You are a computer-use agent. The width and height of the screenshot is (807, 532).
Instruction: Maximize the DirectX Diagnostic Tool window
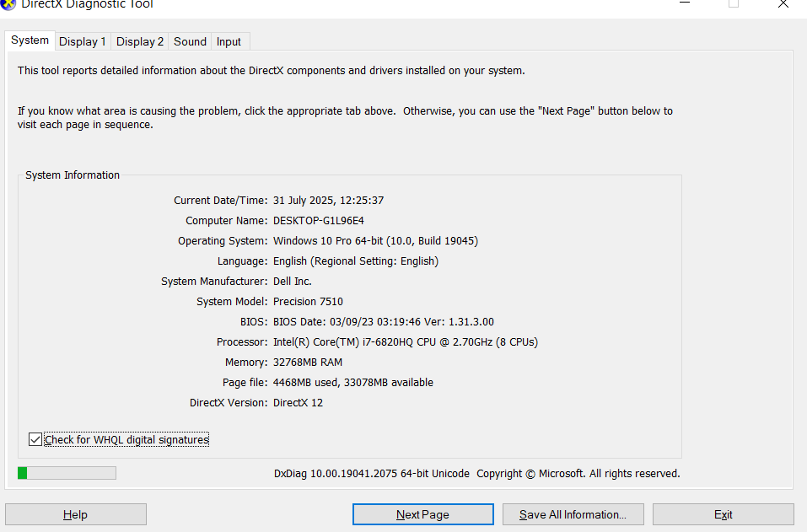pos(734,4)
